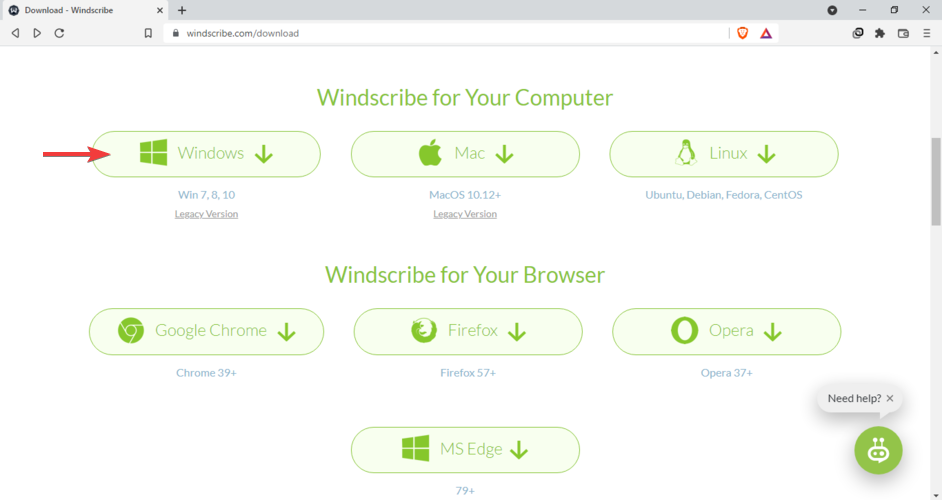Image resolution: width=942 pixels, height=500 pixels.
Task: Restore down the browser window
Action: point(895,10)
